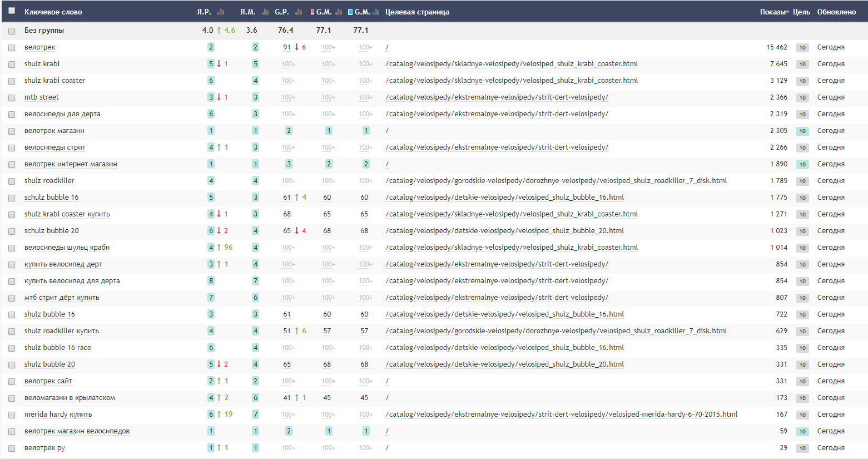Tick the checkbox for 'mtb street'
This screenshot has height=459, width=868.
click(12, 97)
